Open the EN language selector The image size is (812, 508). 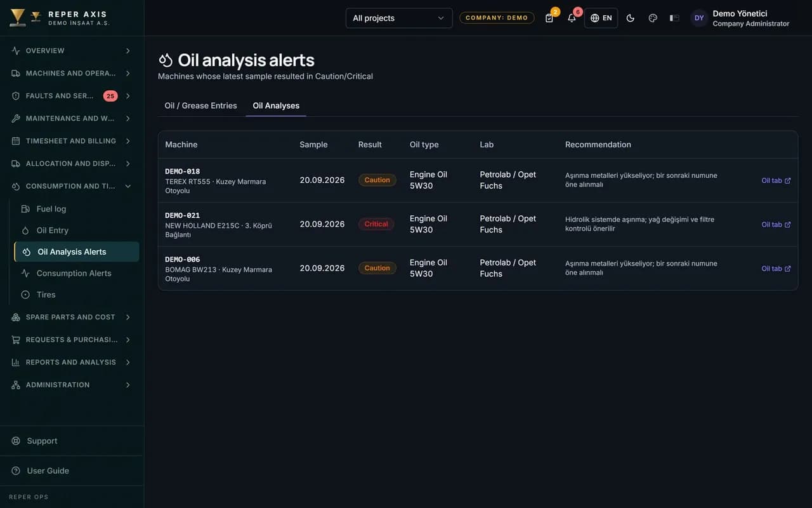tap(601, 18)
